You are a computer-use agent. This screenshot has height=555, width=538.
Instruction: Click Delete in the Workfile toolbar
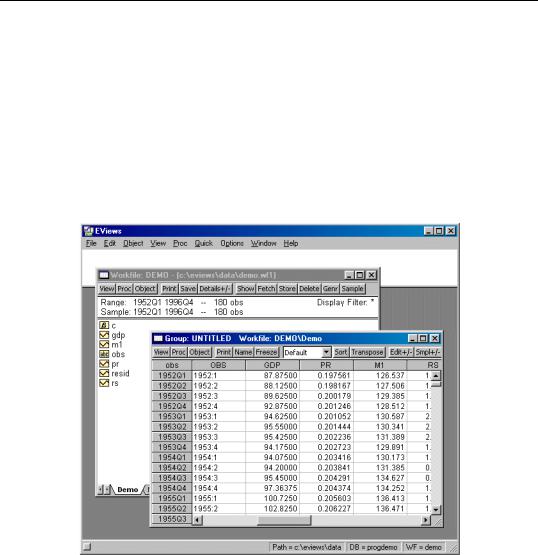click(x=309, y=289)
